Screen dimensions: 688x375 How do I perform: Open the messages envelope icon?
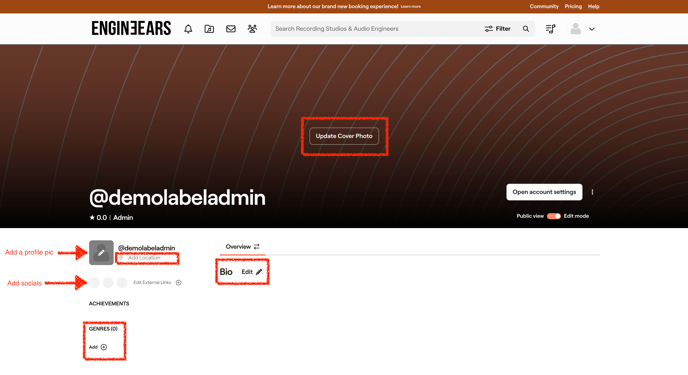tap(231, 29)
